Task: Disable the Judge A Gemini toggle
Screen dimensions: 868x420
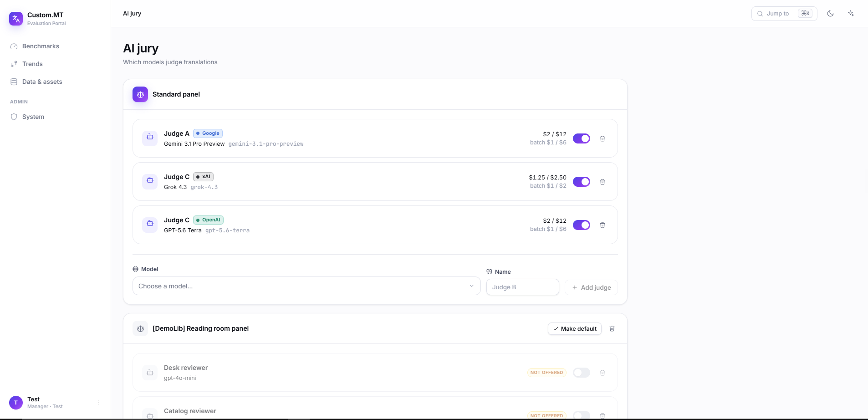Action: point(582,138)
